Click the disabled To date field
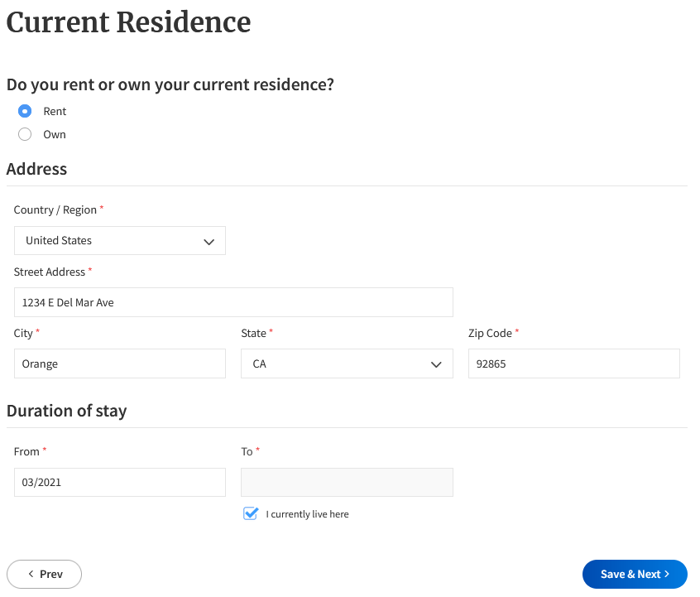Screen dimensions: 700x597 pos(347,482)
